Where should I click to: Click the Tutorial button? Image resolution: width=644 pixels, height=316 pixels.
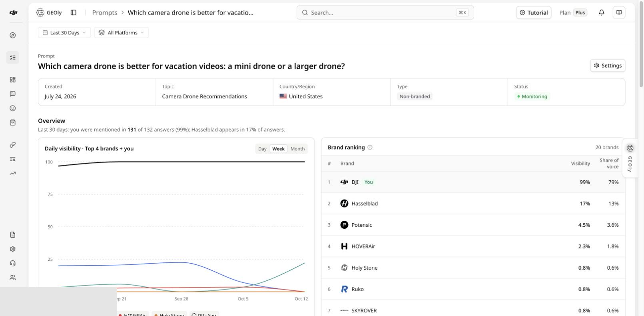point(534,12)
